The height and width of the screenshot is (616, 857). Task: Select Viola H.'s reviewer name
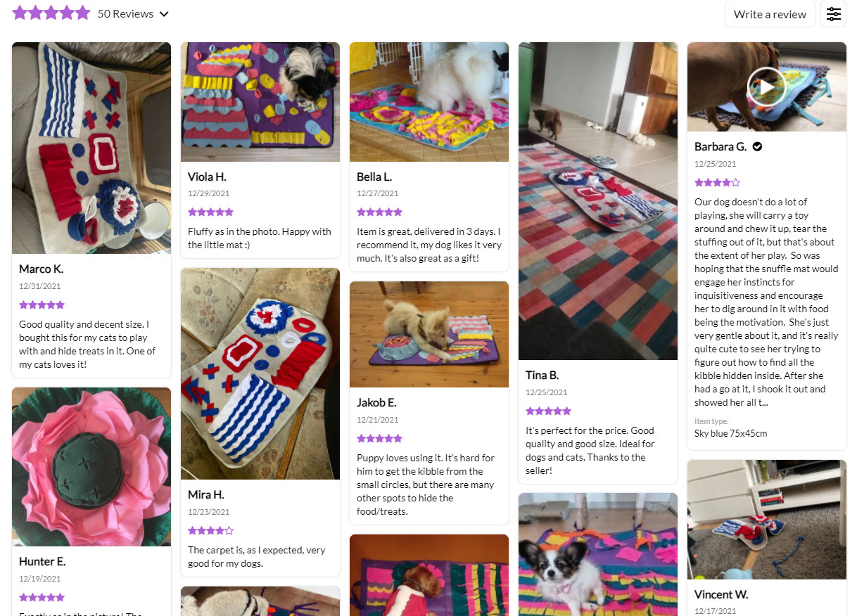point(206,177)
